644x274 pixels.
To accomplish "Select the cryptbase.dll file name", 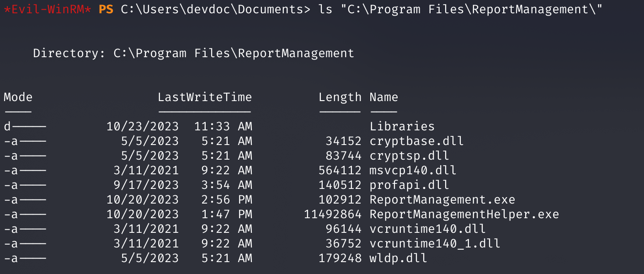I will (416, 141).
